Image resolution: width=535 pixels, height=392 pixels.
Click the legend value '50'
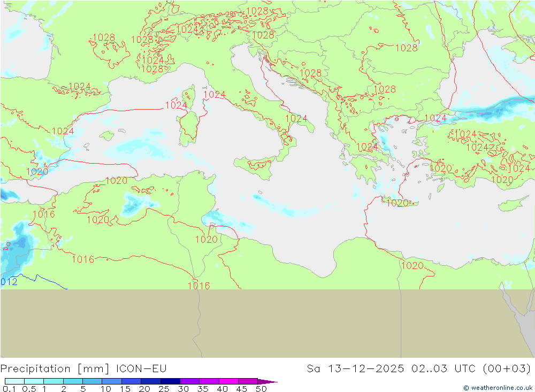coord(262,389)
